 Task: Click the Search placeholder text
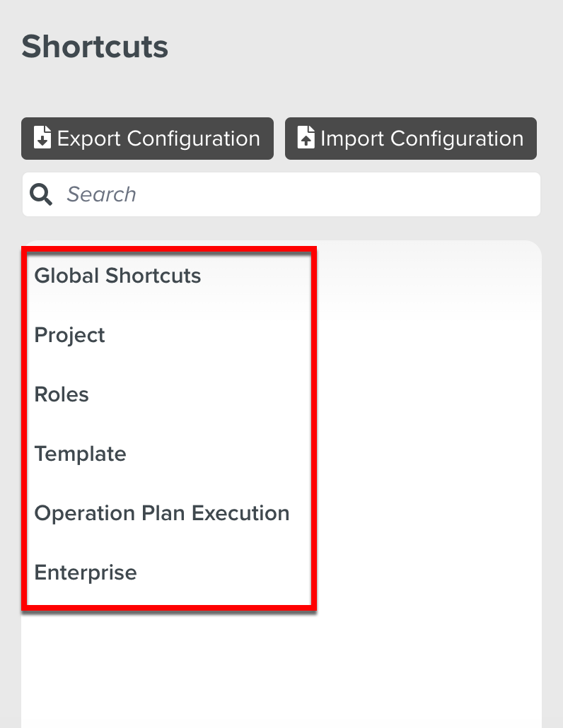pos(101,194)
